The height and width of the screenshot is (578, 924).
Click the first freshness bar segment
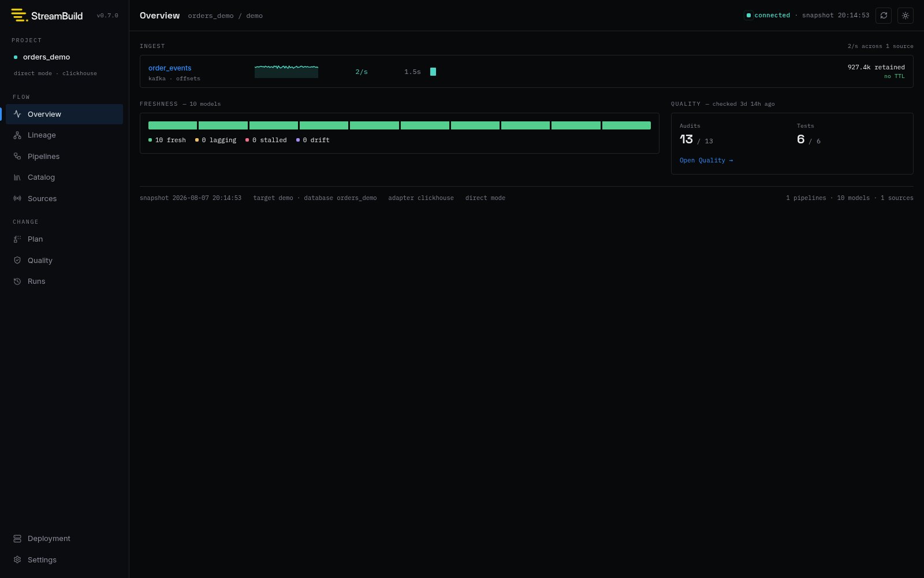173,125
